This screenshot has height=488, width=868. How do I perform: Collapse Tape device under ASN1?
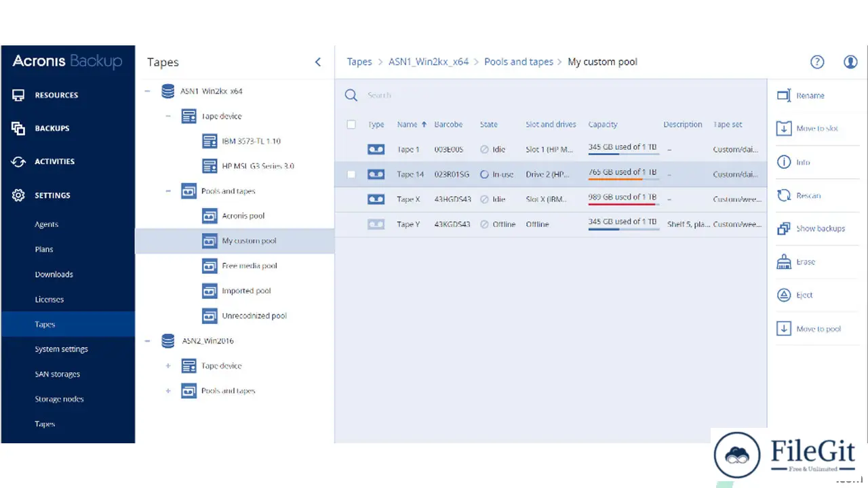[x=168, y=116]
